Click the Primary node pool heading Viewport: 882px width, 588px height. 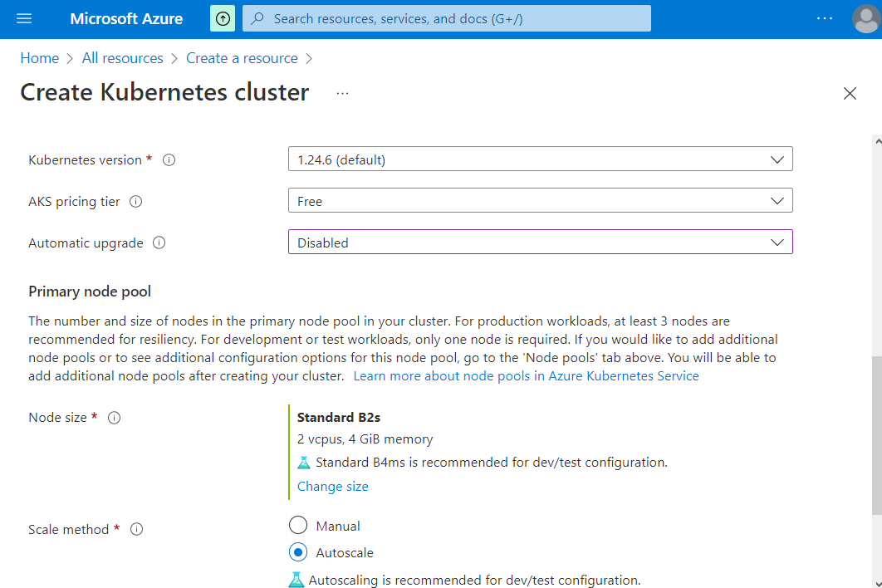tap(90, 292)
